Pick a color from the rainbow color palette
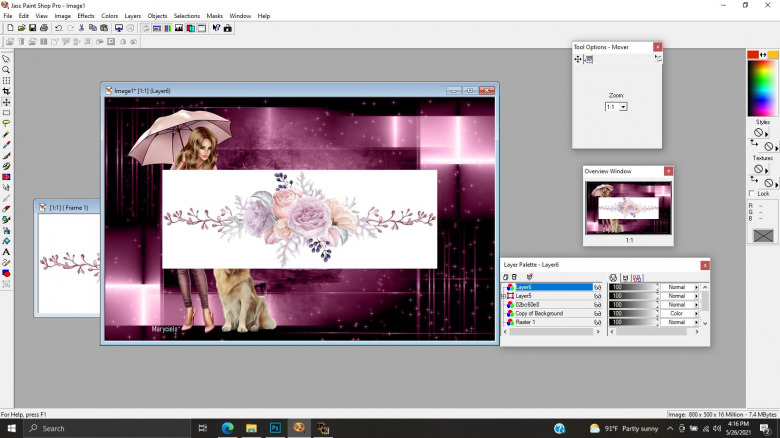This screenshot has width=780, height=438. tap(762, 88)
